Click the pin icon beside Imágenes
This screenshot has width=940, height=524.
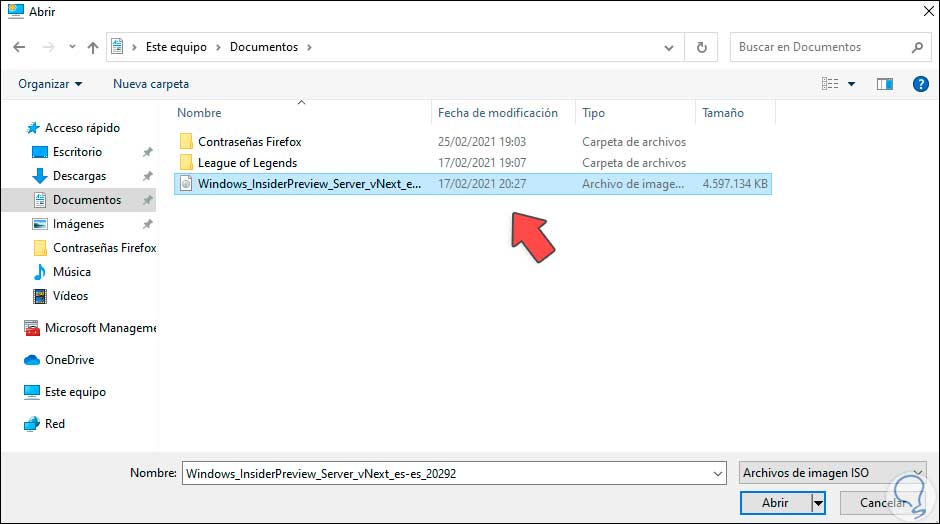[147, 224]
